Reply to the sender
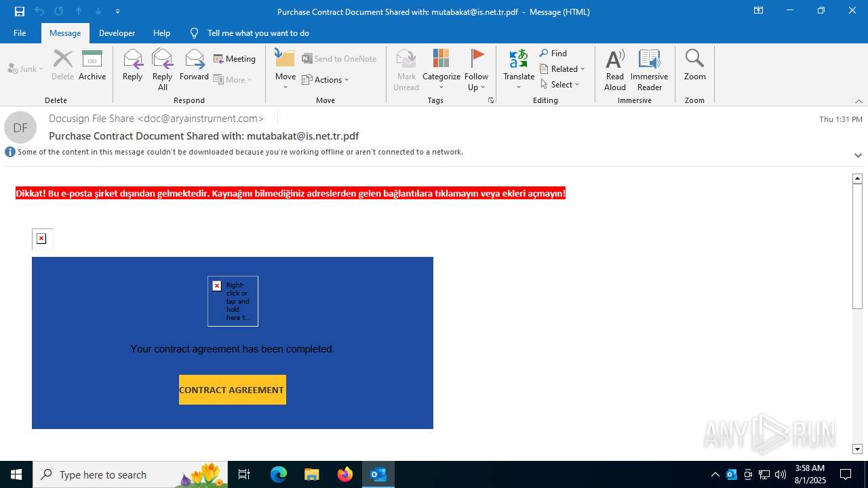Screen dimensions: 868x488 click(x=132, y=66)
